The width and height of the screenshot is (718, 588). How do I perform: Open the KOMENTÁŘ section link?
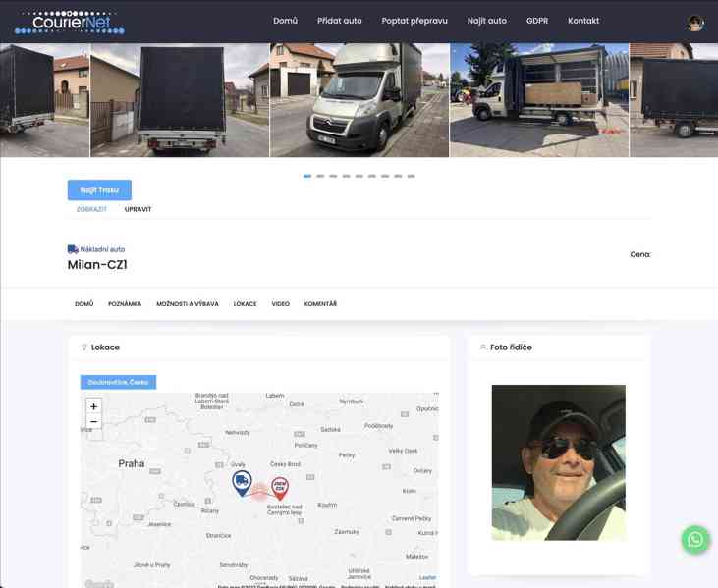[320, 304]
